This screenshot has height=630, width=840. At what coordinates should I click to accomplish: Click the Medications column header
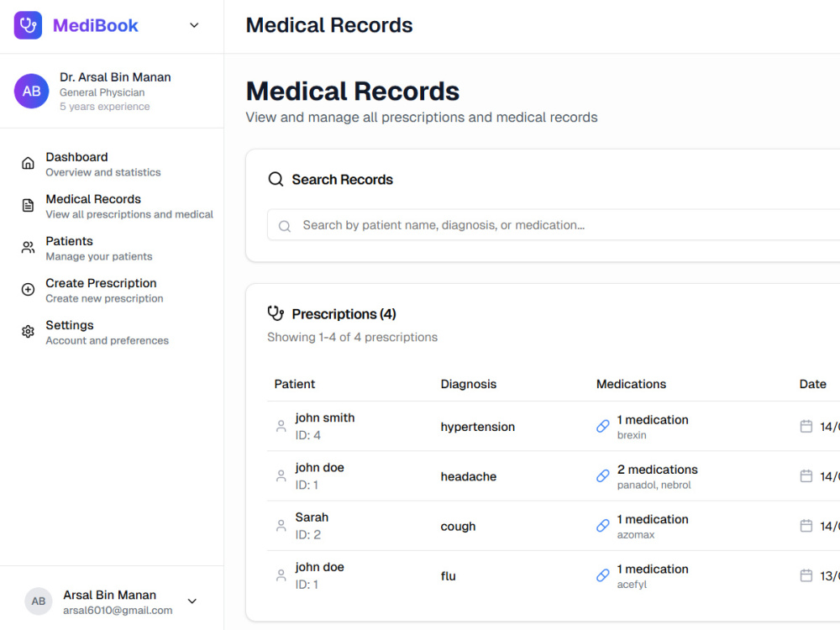click(x=631, y=384)
